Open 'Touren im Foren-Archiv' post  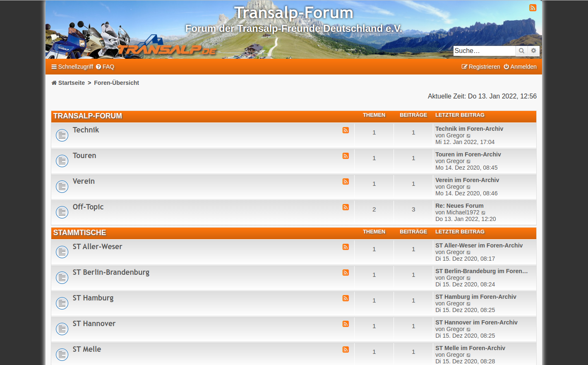click(x=468, y=154)
